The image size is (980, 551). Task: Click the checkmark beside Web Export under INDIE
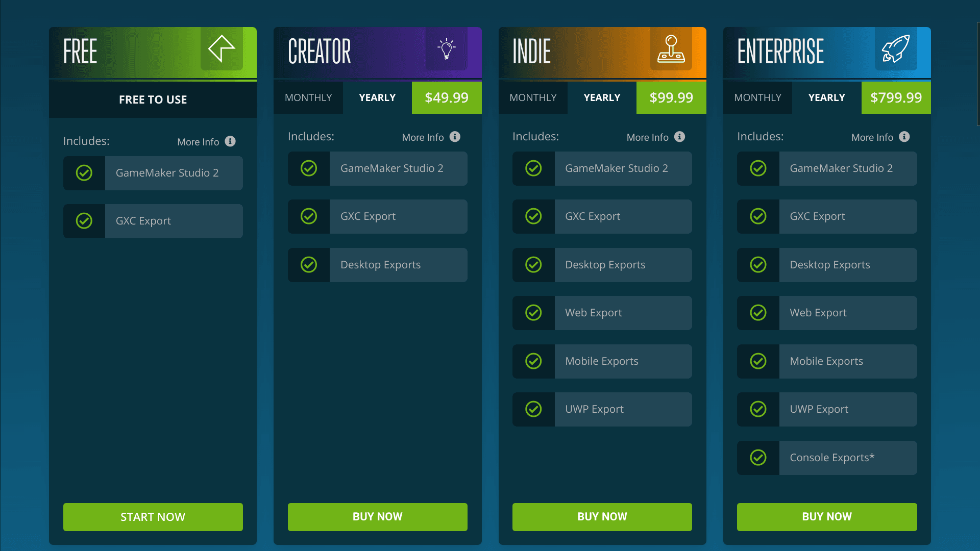pos(533,313)
